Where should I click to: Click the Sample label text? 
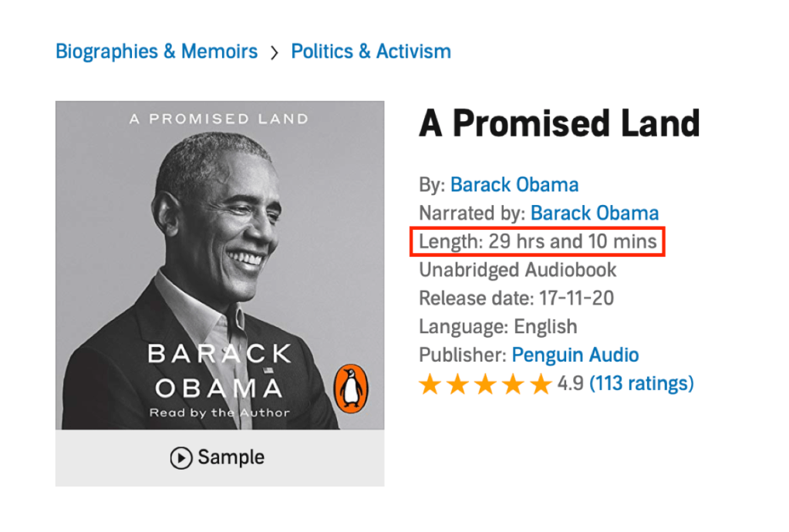pyautogui.click(x=231, y=458)
